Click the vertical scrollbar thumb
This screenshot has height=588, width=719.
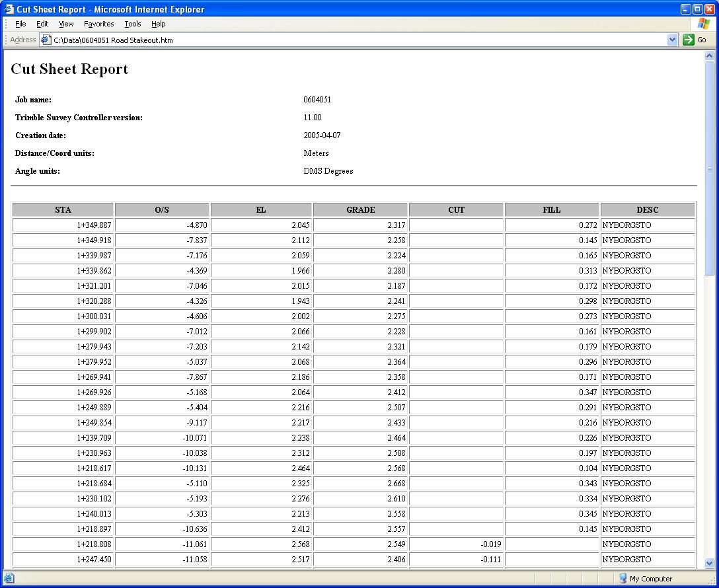coord(710,168)
